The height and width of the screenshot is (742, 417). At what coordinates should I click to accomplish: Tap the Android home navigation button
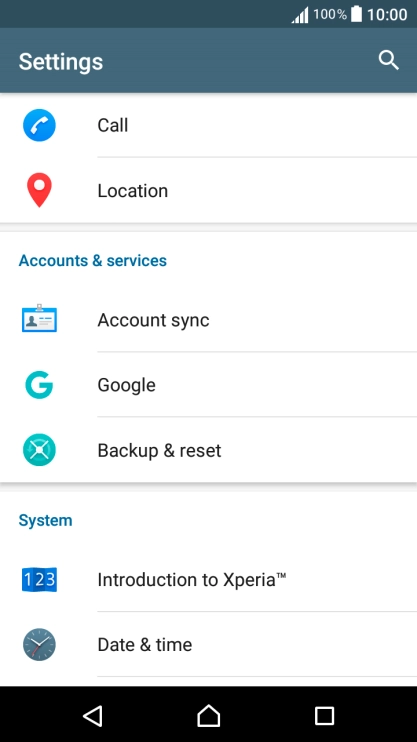click(x=208, y=715)
